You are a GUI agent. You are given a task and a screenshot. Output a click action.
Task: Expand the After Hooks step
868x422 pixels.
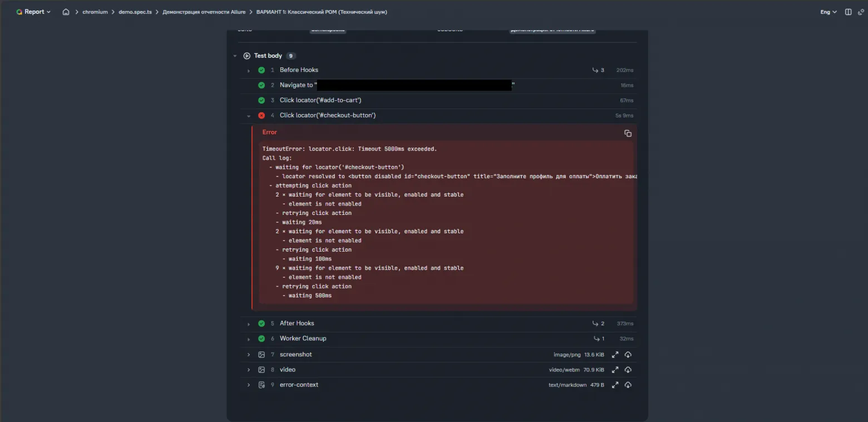[x=248, y=323]
